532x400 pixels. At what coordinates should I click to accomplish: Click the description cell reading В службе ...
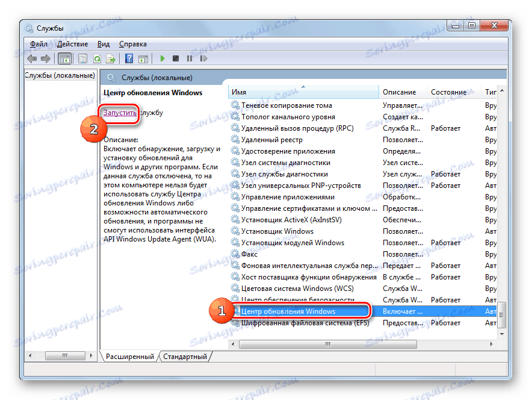[x=402, y=277]
